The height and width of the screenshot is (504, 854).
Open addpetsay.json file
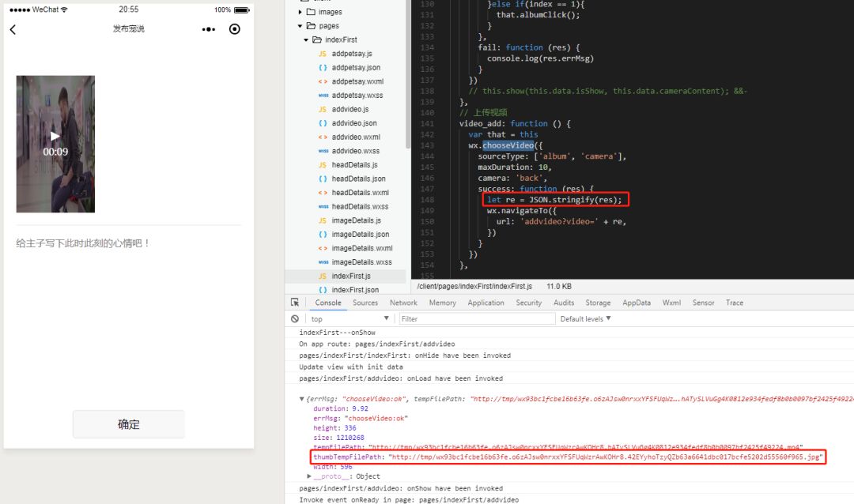tap(356, 67)
